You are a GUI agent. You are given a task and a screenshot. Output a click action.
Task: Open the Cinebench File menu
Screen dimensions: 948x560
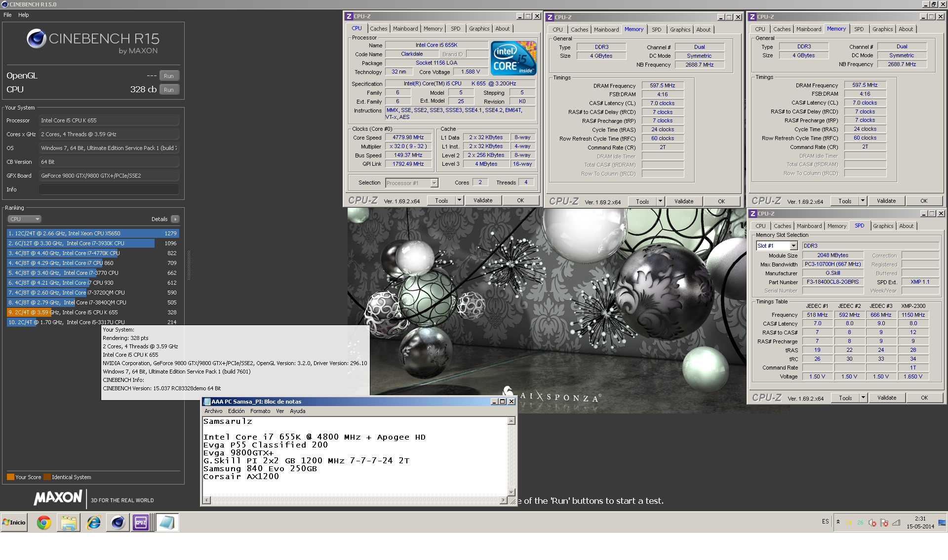click(x=7, y=15)
